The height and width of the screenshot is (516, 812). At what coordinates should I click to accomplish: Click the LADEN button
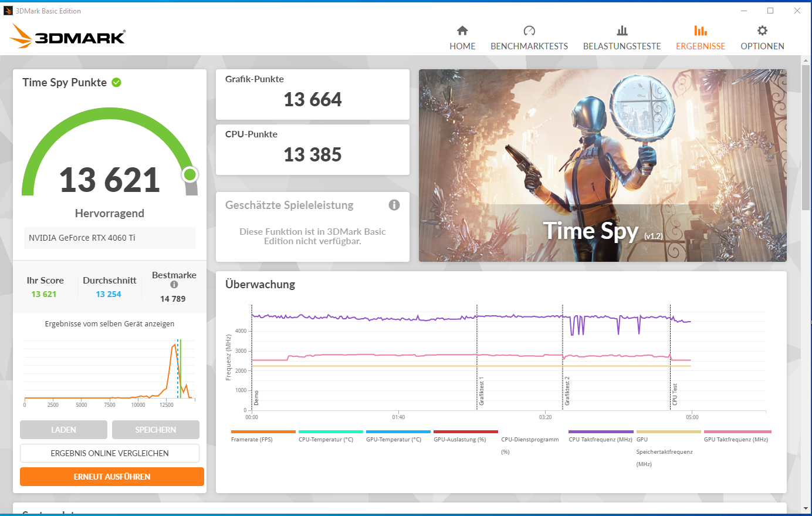[x=63, y=430]
